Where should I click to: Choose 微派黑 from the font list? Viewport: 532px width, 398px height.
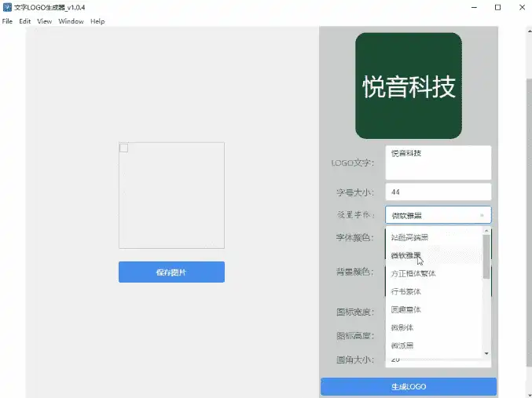click(x=434, y=345)
